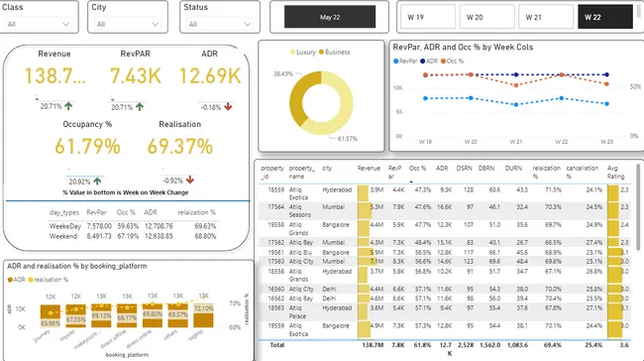Click Weekend row in day_types table
This screenshot has height=361, width=644.
(132, 236)
